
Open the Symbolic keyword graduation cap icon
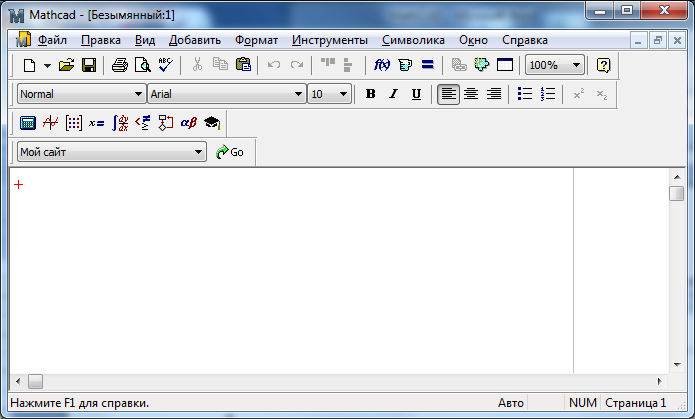click(x=212, y=123)
